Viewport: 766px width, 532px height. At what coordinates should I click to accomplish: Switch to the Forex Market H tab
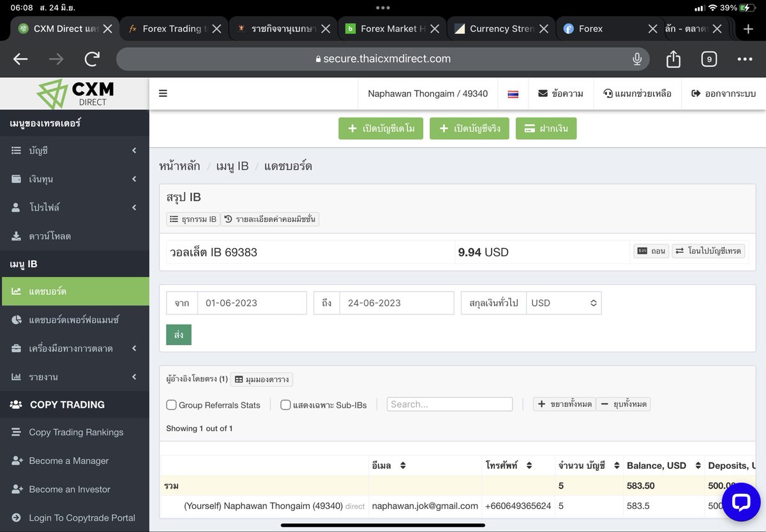point(393,29)
